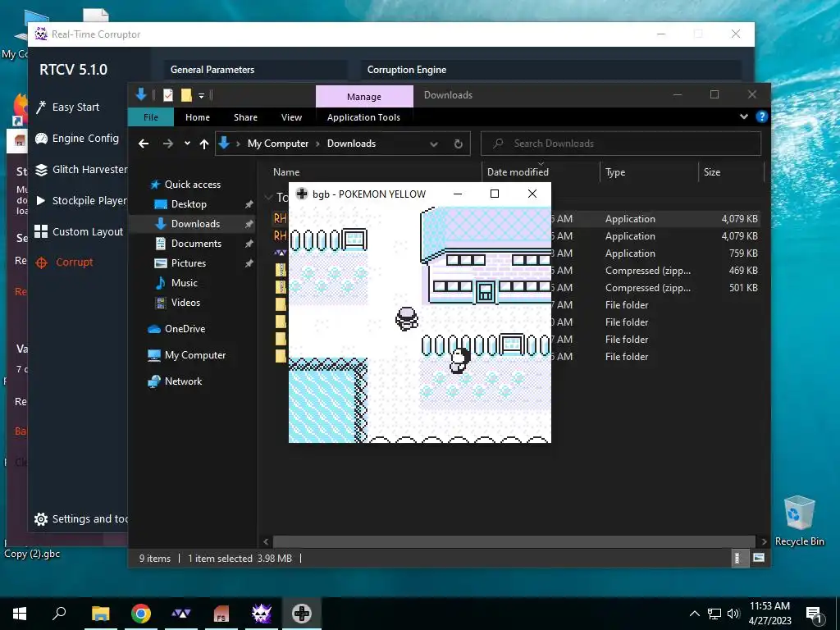Screen dimensions: 840x630
Task: Expand address bar history dropdown
Action: [x=434, y=144]
